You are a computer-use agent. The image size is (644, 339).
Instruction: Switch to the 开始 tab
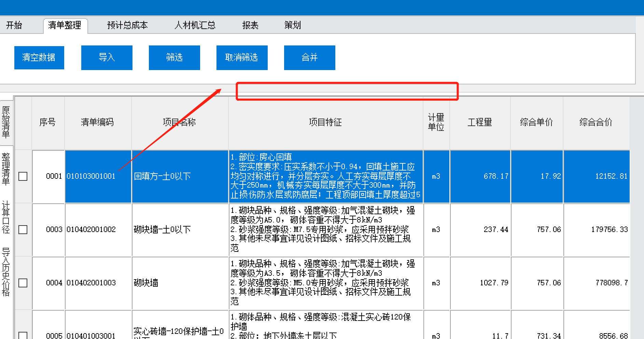pyautogui.click(x=14, y=25)
